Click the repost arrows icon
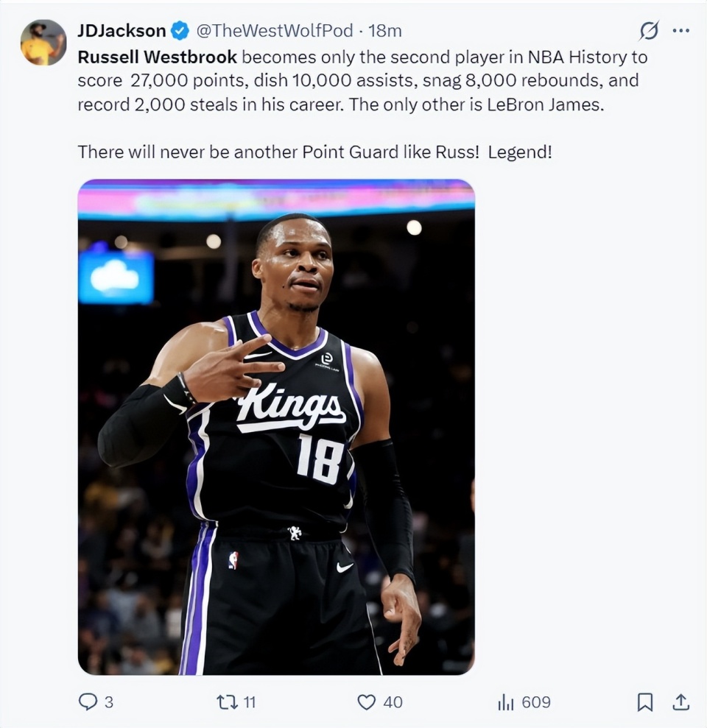This screenshot has width=707, height=728. pyautogui.click(x=227, y=702)
